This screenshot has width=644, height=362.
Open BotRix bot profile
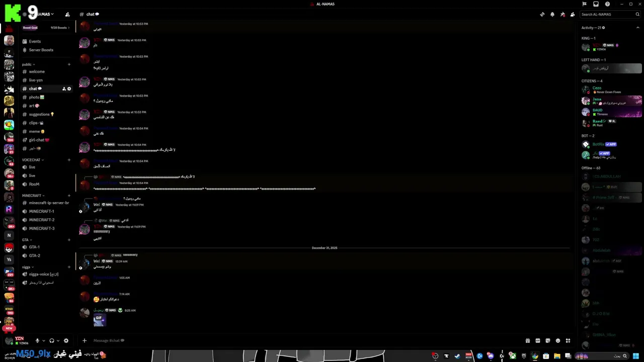coord(611,144)
